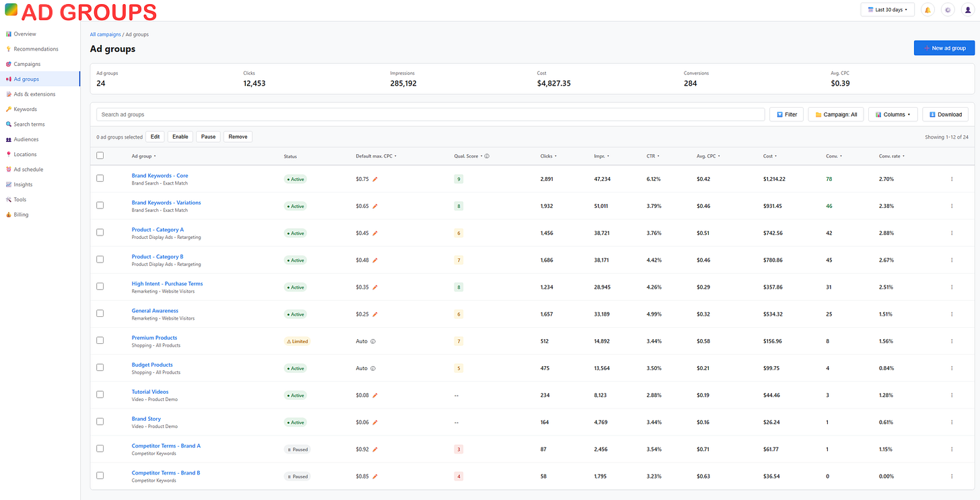Select checkbox for Tutorial Videos row
The height and width of the screenshot is (500, 980).
tap(100, 394)
